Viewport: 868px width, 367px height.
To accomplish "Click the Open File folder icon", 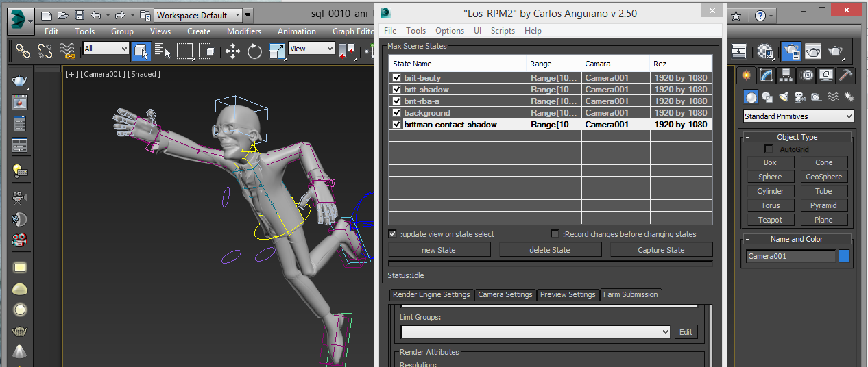I will coord(62,15).
